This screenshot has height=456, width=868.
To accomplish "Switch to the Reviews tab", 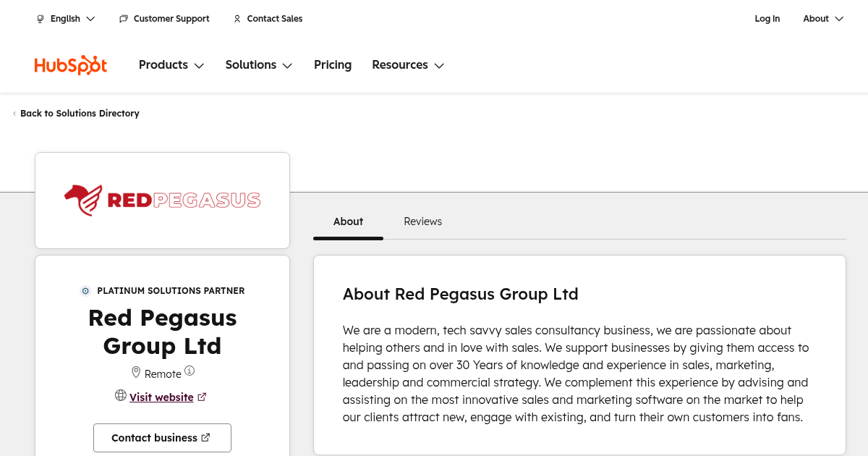I will (x=422, y=221).
